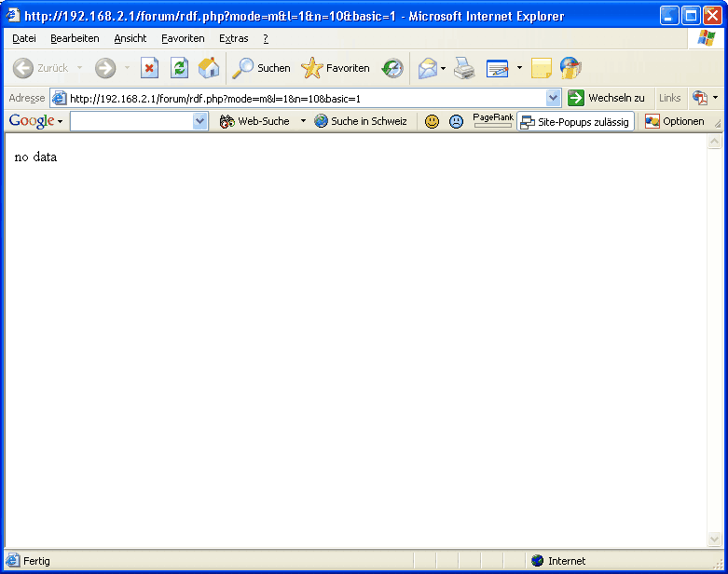This screenshot has height=574, width=728.
Task: Open the Datei menu
Action: coord(24,38)
